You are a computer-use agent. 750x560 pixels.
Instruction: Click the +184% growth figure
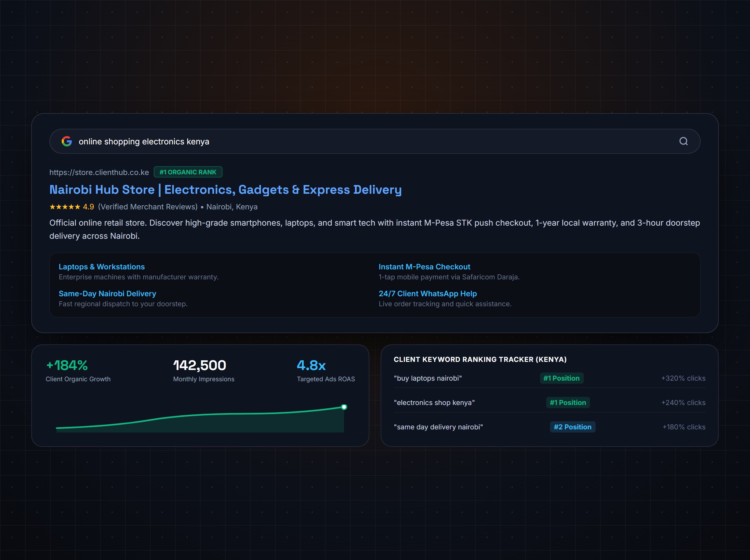[67, 365]
